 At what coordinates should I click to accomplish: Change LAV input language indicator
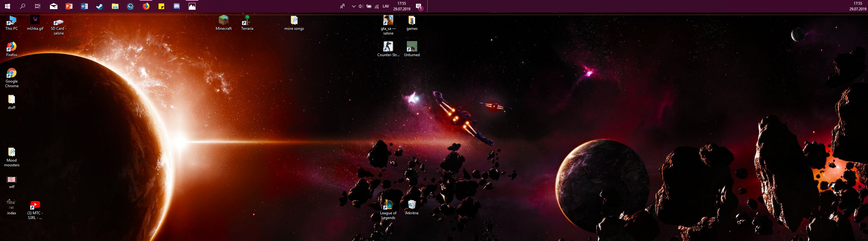386,6
